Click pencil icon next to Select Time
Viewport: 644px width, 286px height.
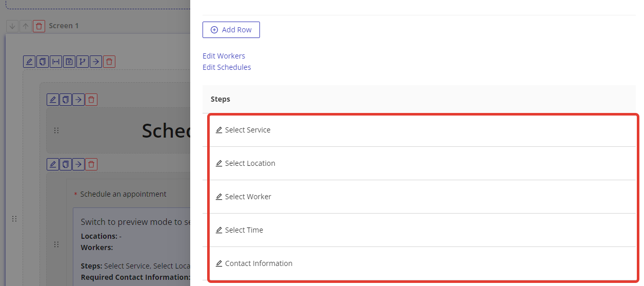click(219, 230)
